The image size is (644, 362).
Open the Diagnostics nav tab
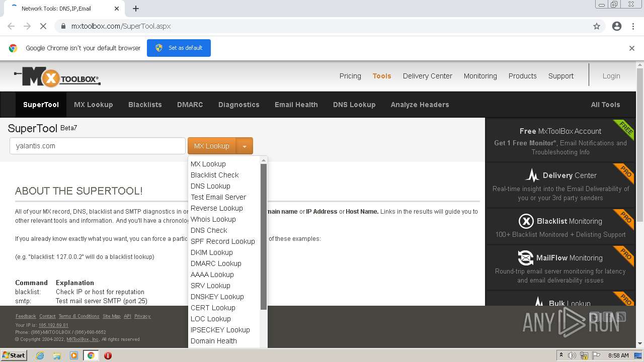(239, 105)
